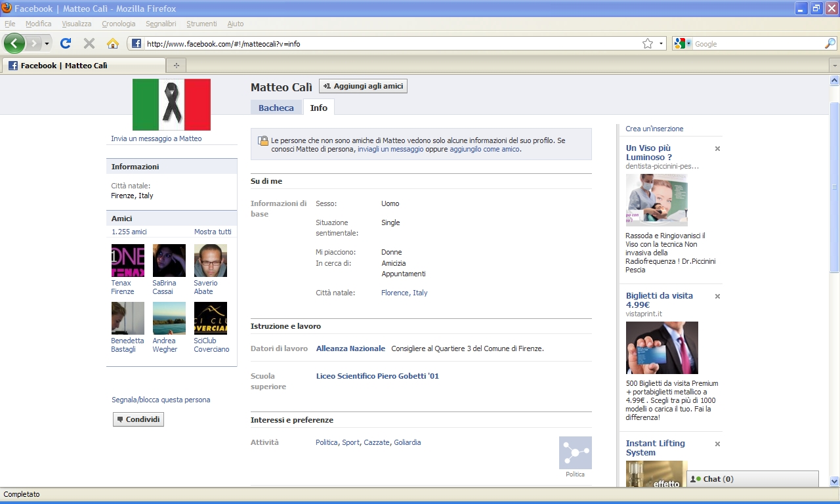
Task: Click the dentist ad image
Action: coord(657,200)
